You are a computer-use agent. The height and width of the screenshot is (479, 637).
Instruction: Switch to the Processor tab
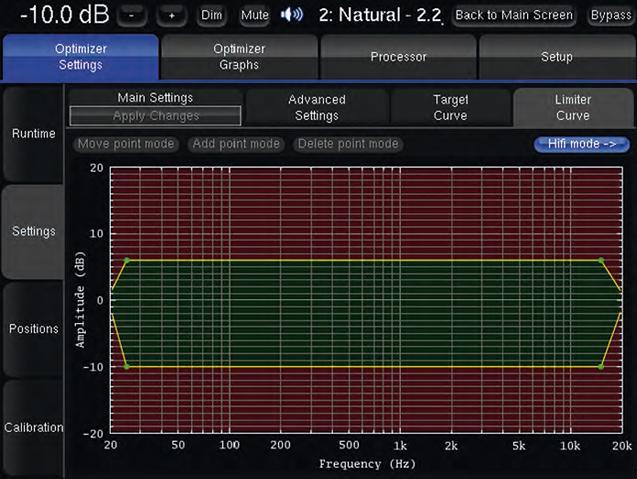[x=398, y=57]
